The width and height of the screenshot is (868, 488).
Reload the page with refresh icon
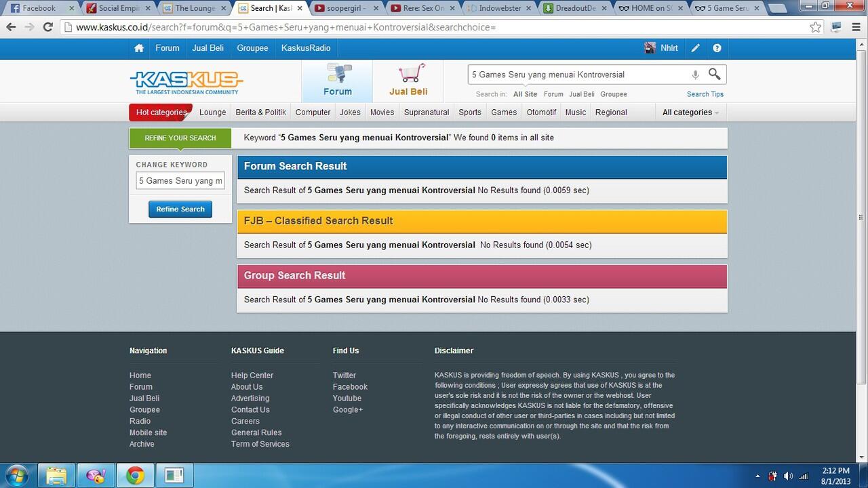pos(47,27)
